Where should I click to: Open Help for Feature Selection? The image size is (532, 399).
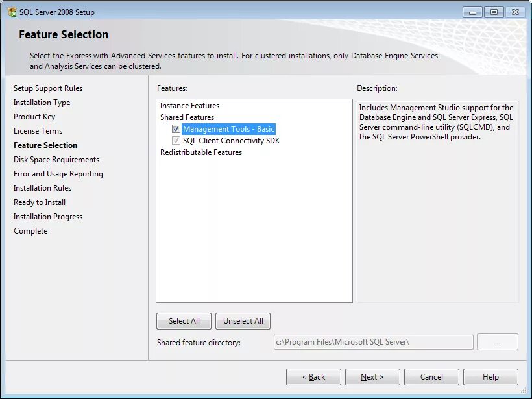tap(490, 376)
